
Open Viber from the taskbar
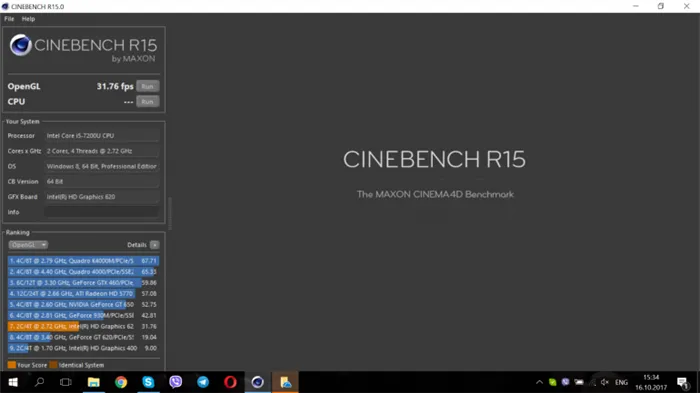click(x=176, y=382)
